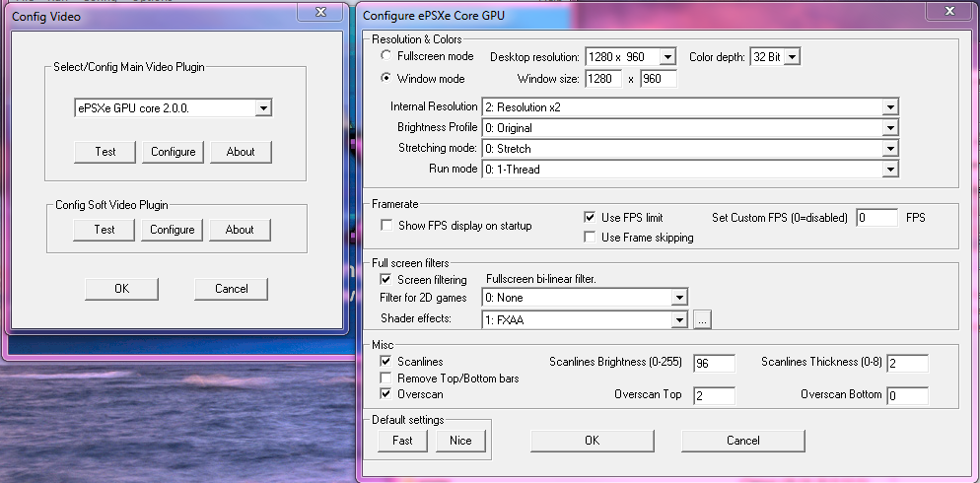Enable Show FPS display on startup
Screen dimensions: 980x483
click(386, 226)
